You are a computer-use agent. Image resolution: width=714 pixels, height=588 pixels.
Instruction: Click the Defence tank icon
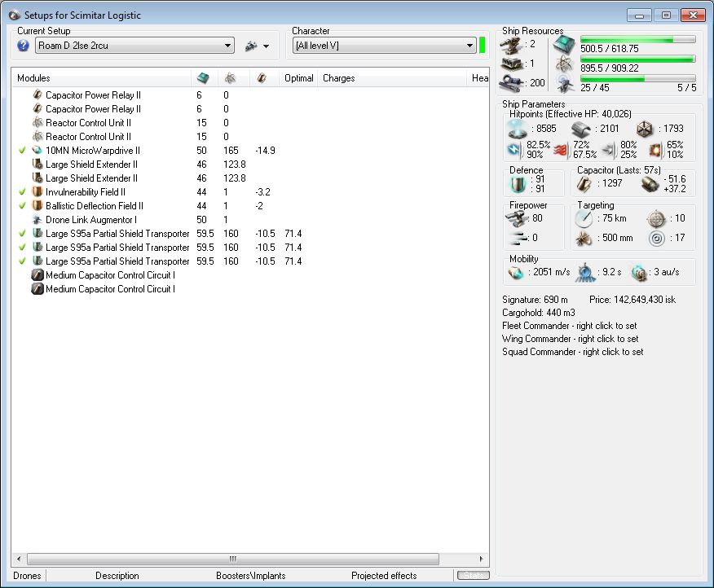(x=518, y=184)
